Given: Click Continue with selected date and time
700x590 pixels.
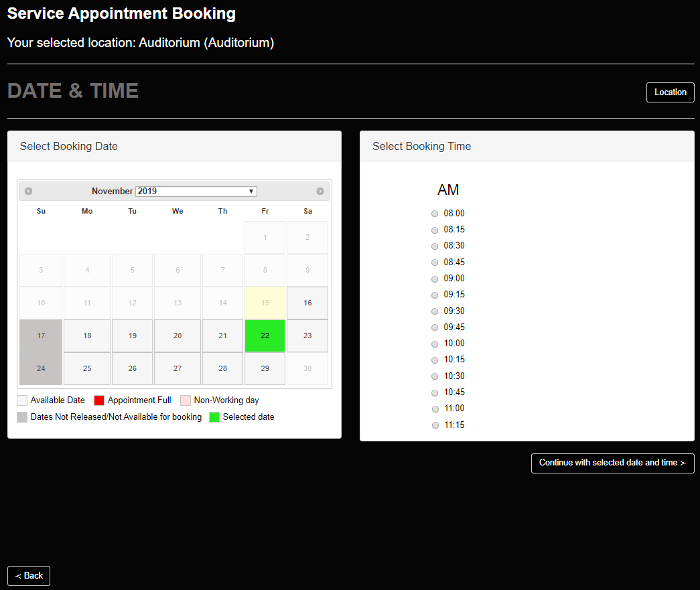Looking at the screenshot, I should click(x=612, y=463).
